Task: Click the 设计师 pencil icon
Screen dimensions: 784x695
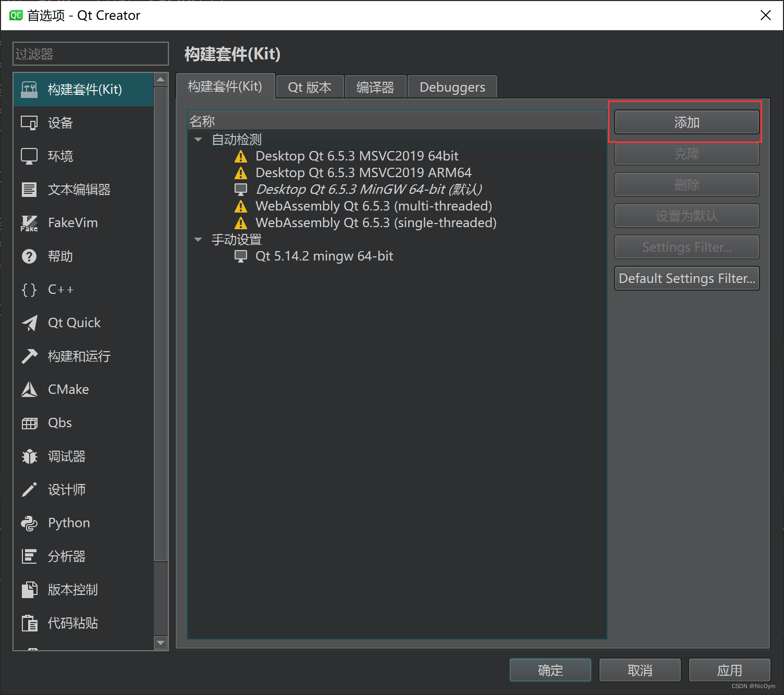Action: (29, 490)
